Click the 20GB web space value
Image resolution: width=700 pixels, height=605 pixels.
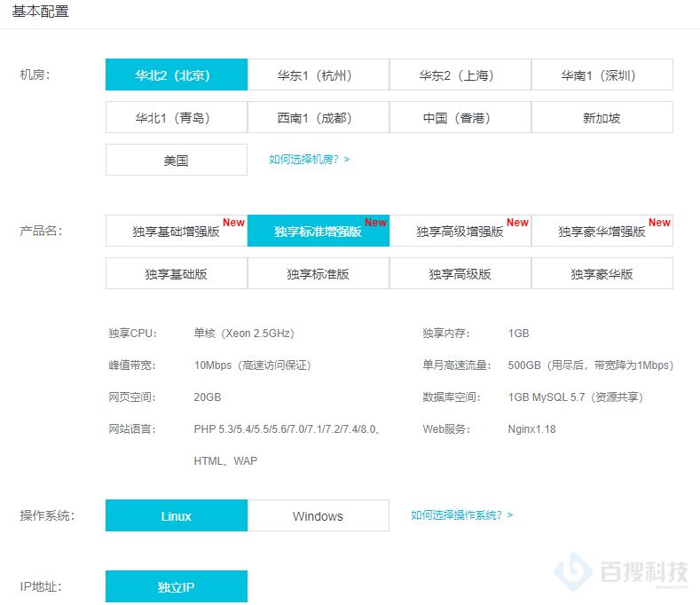(207, 397)
